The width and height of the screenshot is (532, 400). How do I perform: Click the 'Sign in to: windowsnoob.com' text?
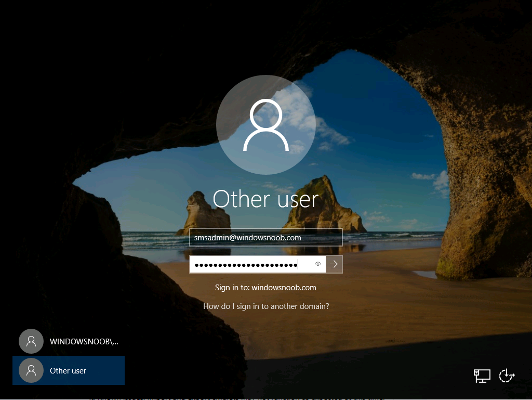click(x=265, y=288)
